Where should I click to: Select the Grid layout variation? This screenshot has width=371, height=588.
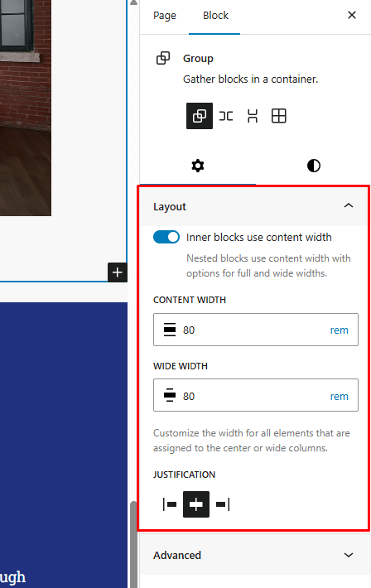[x=279, y=116]
